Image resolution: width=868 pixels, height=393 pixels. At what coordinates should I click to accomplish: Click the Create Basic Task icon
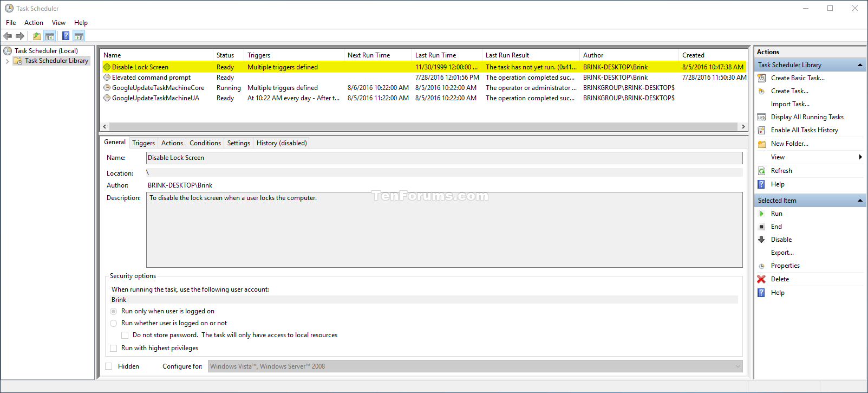pyautogui.click(x=761, y=78)
